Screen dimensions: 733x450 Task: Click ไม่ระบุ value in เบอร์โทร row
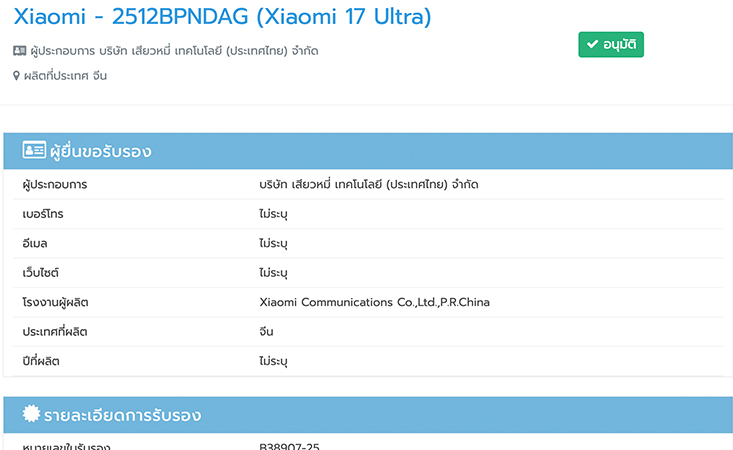pyautogui.click(x=273, y=214)
